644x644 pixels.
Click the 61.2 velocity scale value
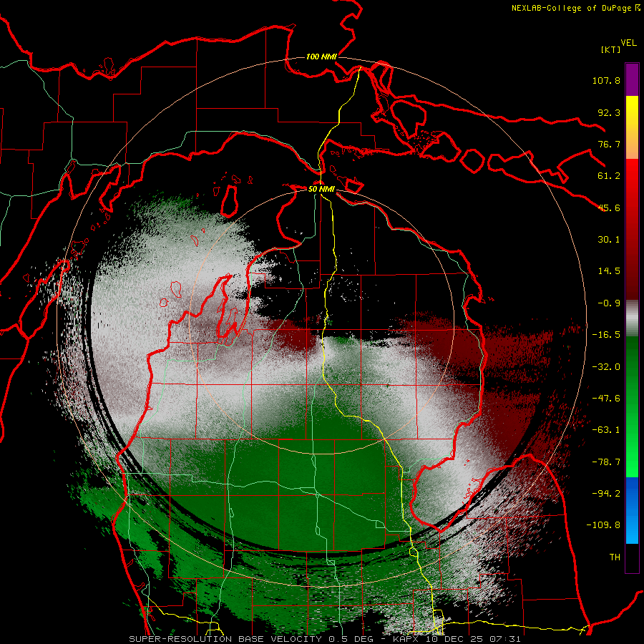tap(609, 176)
